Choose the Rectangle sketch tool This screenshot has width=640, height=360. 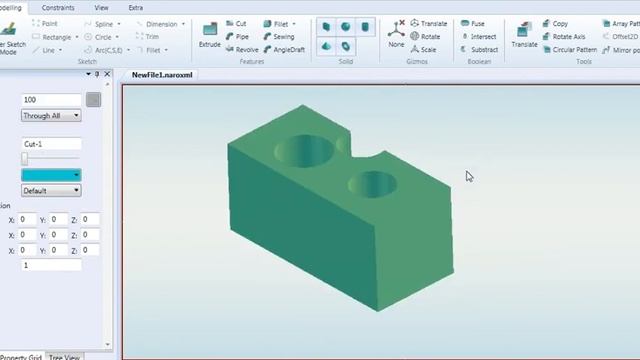[x=52, y=37]
